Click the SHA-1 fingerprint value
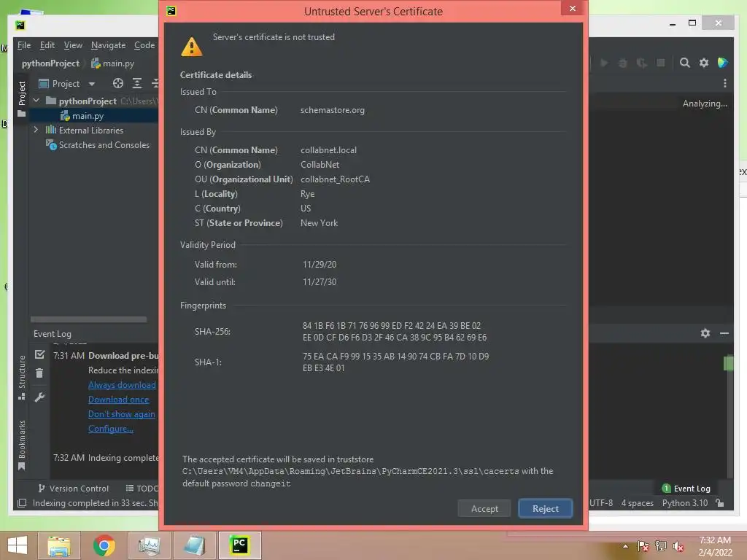Viewport: 747px width, 560px height. (395, 362)
